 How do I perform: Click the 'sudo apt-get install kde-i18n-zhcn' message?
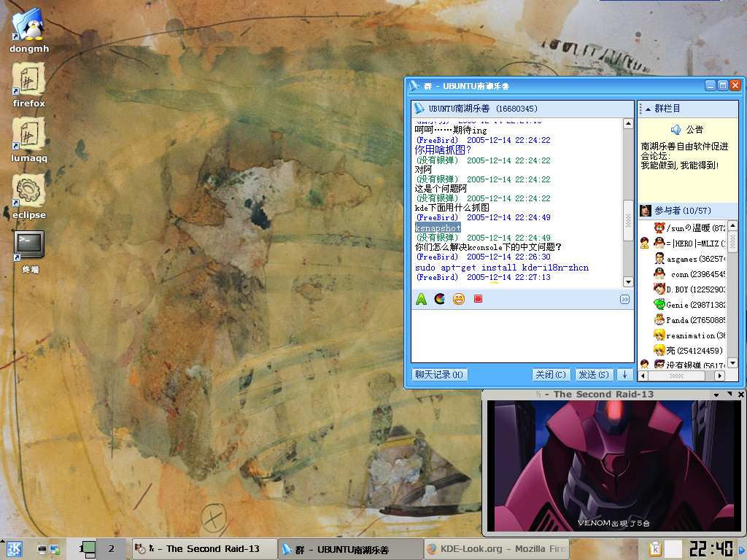[x=502, y=268]
